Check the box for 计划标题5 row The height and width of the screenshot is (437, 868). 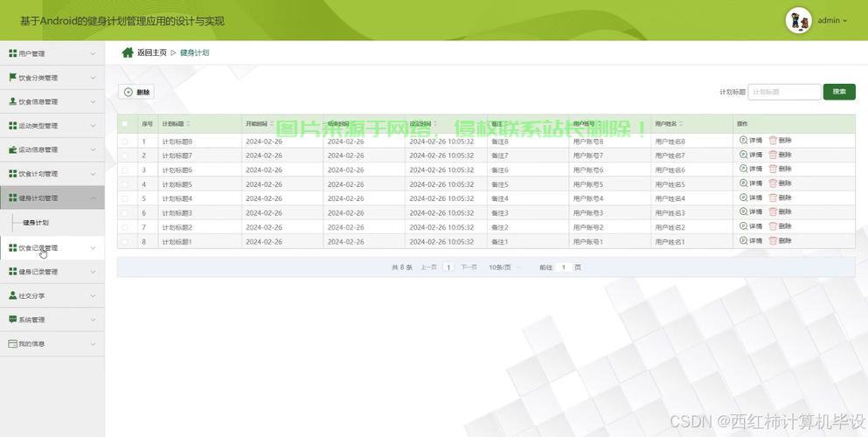coord(124,184)
